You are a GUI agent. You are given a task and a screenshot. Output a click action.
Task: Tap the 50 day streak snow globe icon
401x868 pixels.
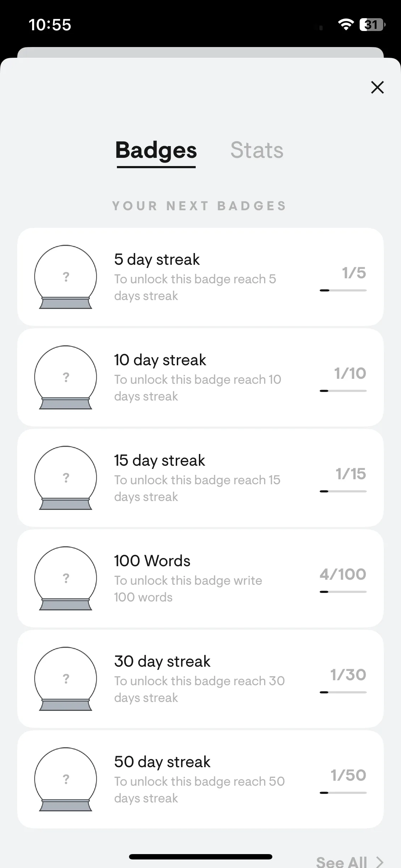pyautogui.click(x=66, y=779)
